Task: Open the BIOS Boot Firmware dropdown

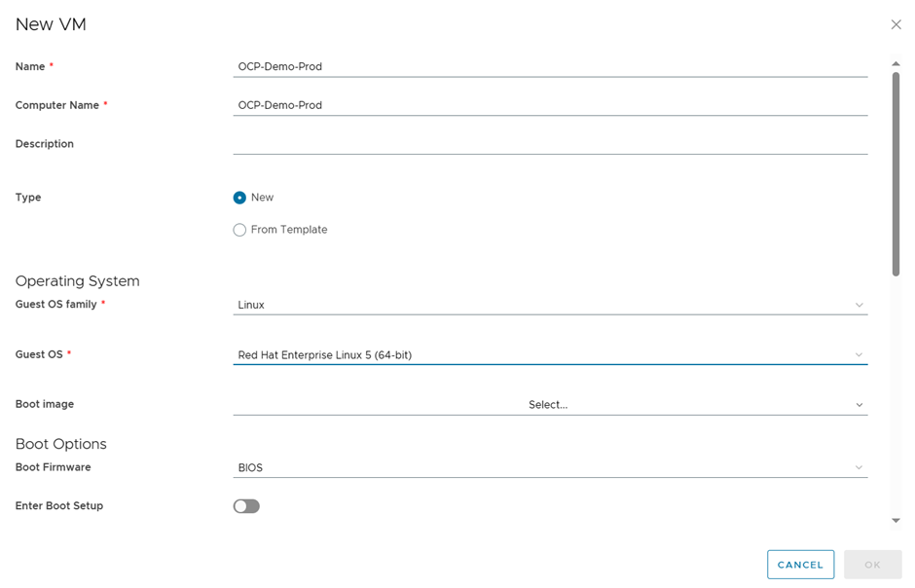Action: 550,467
